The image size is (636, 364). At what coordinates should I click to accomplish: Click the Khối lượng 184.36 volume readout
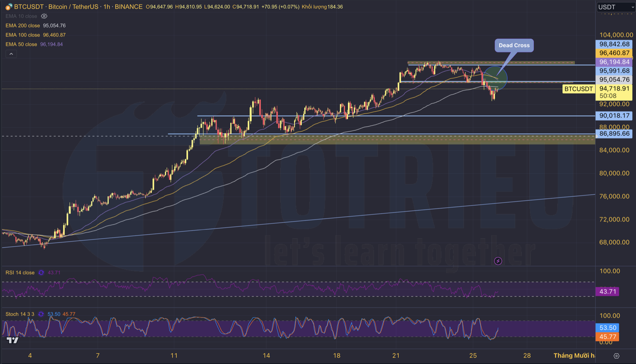click(322, 7)
